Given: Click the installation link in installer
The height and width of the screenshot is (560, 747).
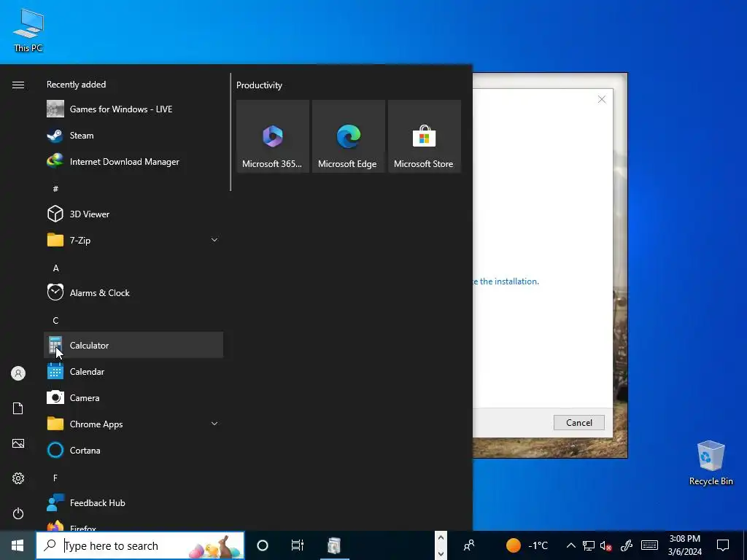Looking at the screenshot, I should [x=506, y=281].
